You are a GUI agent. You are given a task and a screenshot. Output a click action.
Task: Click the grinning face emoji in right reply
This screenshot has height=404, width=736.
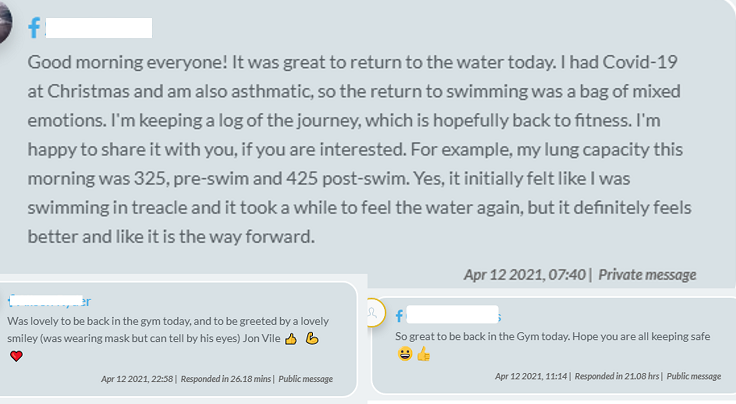click(x=404, y=353)
